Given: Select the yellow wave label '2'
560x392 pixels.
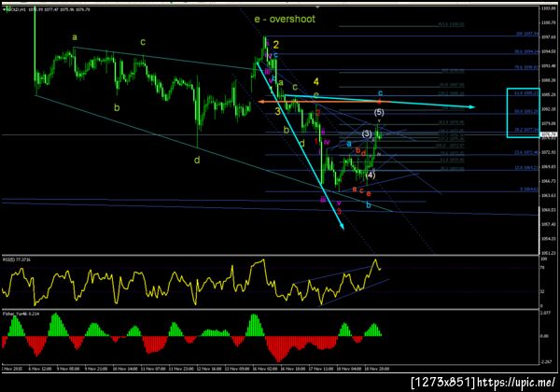Looking at the screenshot, I should point(276,45).
